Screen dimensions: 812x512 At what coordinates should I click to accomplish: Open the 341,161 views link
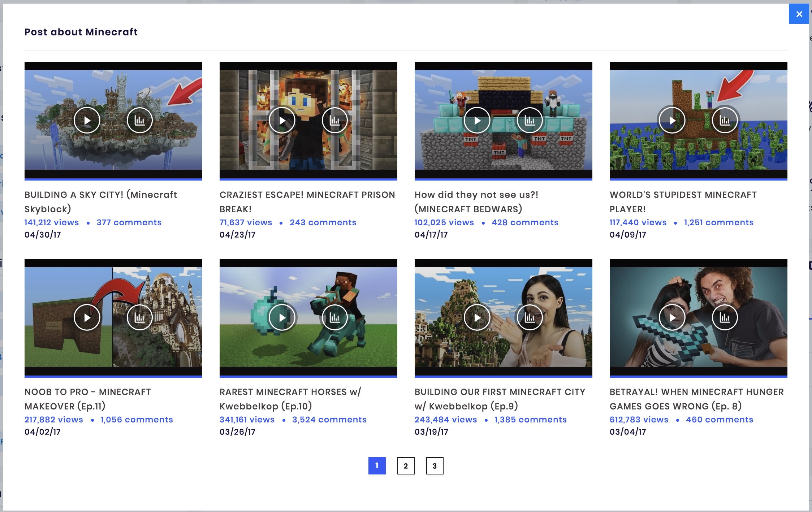pos(247,420)
